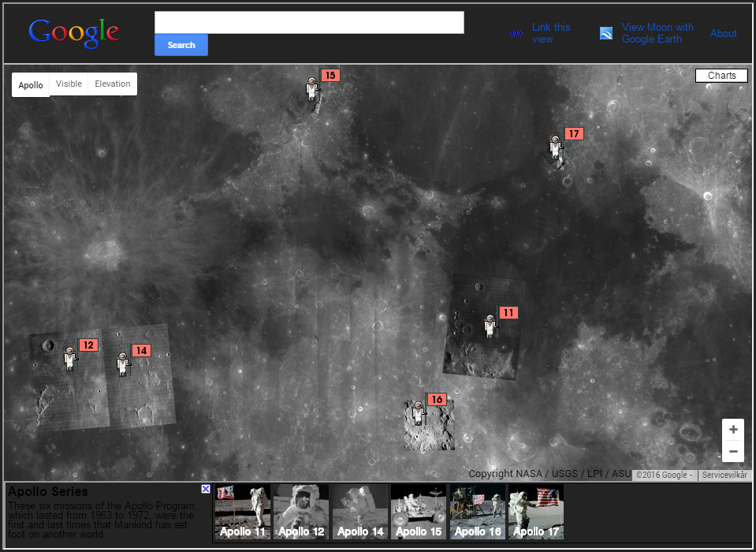Click the Google Earth icon
756x552 pixels.
[606, 33]
